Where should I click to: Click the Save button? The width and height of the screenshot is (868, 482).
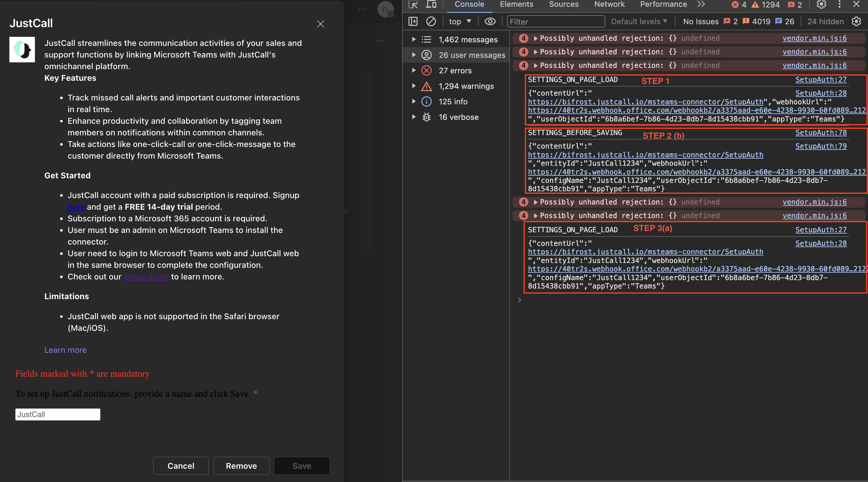(302, 466)
